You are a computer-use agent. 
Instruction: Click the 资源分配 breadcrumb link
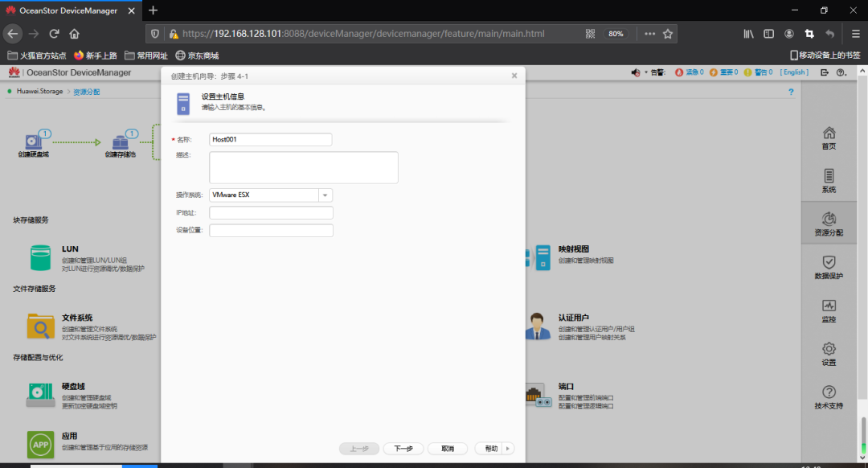(x=86, y=92)
